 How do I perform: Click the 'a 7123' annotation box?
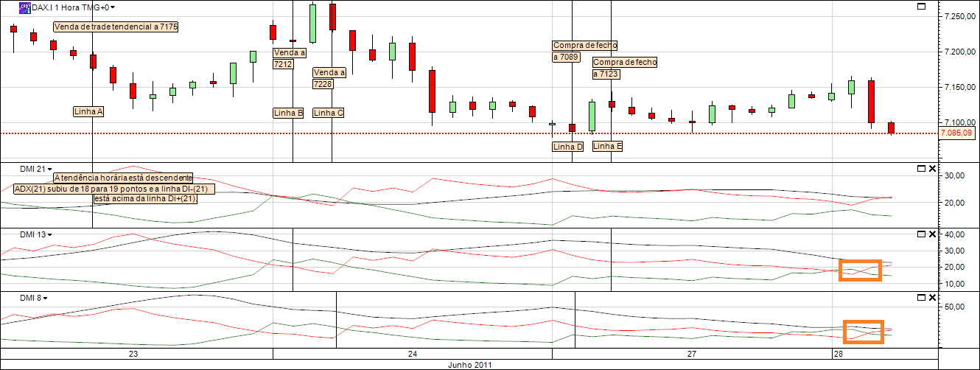606,74
